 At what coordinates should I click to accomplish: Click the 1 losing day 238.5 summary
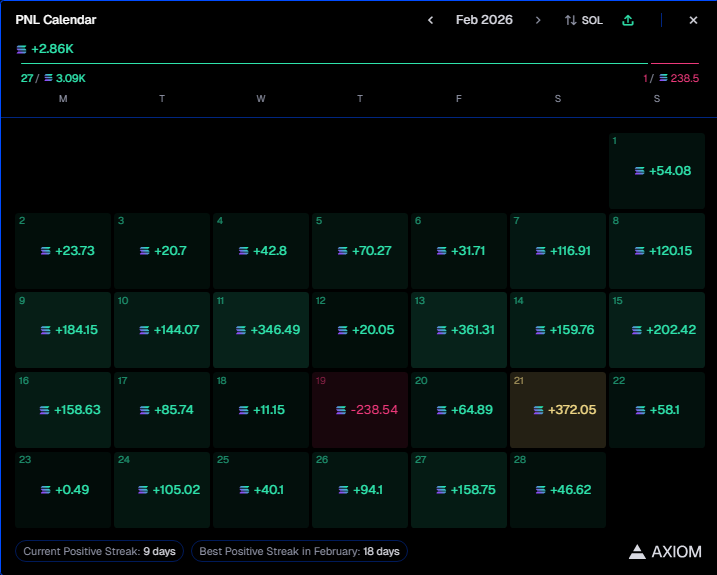[671, 78]
